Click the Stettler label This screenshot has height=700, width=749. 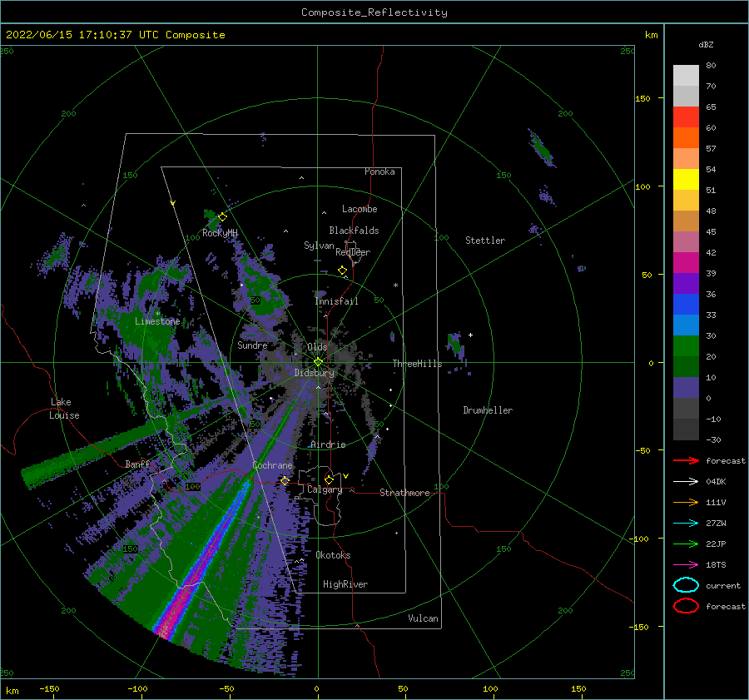[485, 241]
